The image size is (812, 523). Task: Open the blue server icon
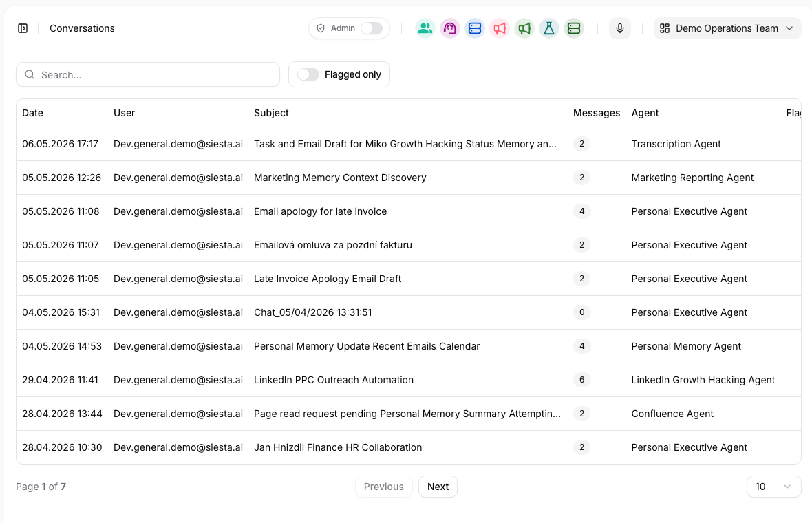pos(475,28)
